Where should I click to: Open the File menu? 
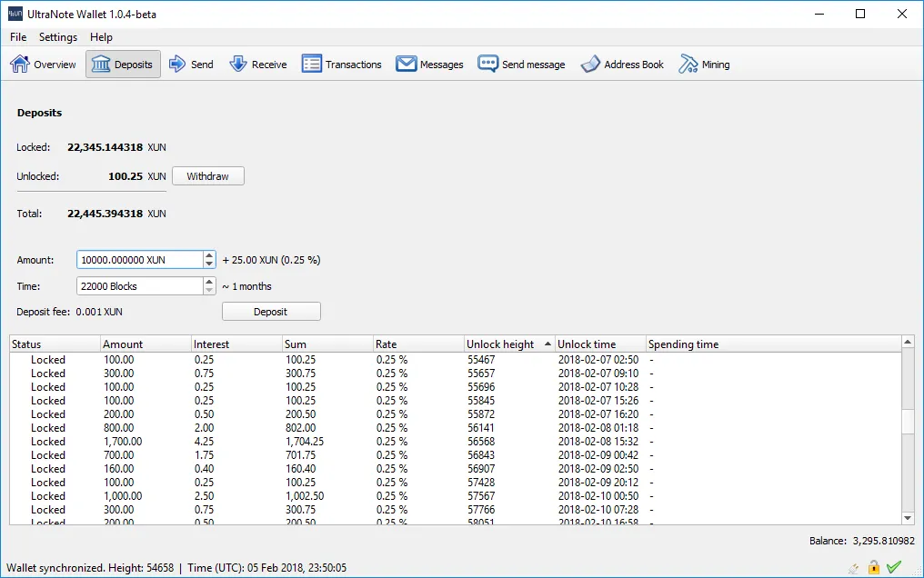18,37
